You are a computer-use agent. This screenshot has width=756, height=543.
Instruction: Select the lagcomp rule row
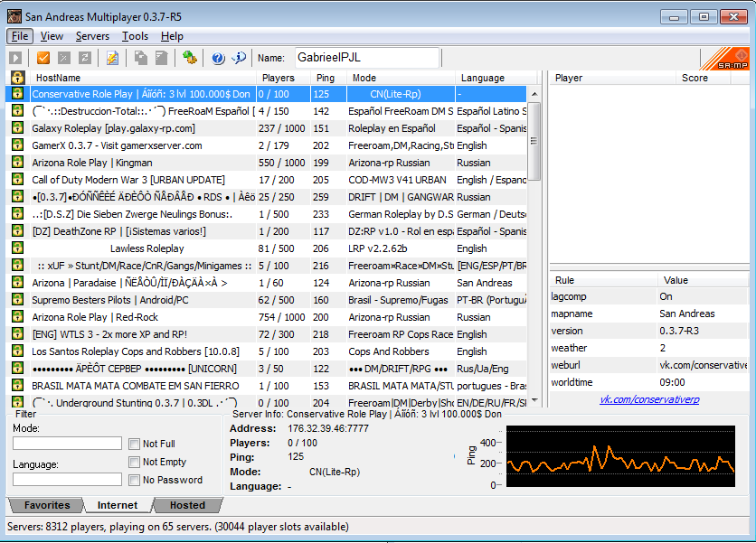point(649,296)
